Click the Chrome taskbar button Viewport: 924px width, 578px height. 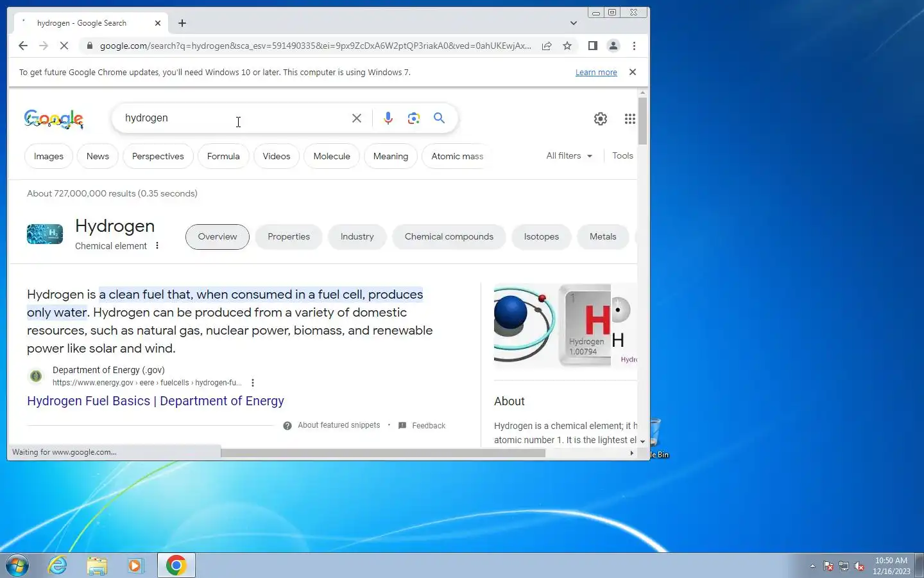click(x=176, y=566)
